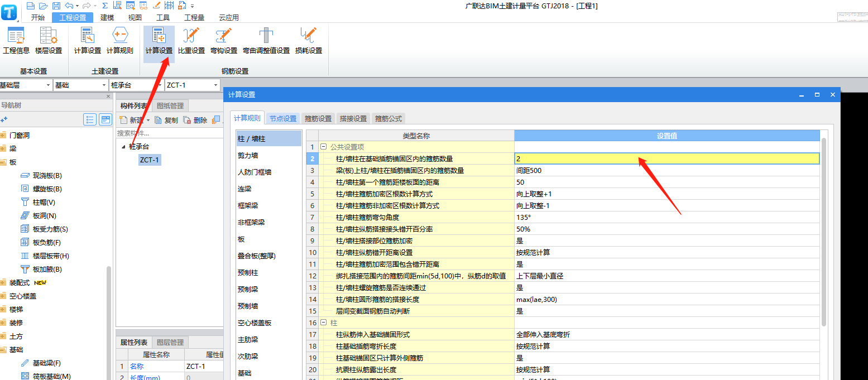Click the 搜索构件 search field
The image size is (868, 380).
click(170, 133)
